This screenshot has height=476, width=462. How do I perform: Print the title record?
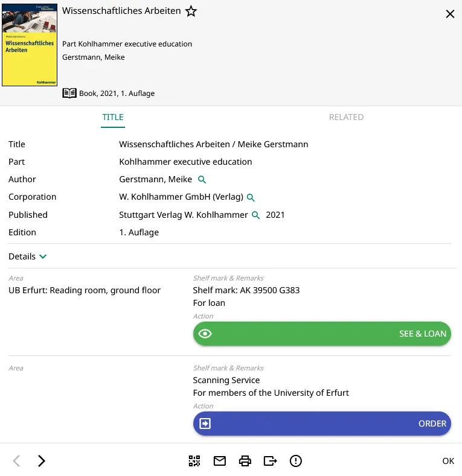(245, 461)
